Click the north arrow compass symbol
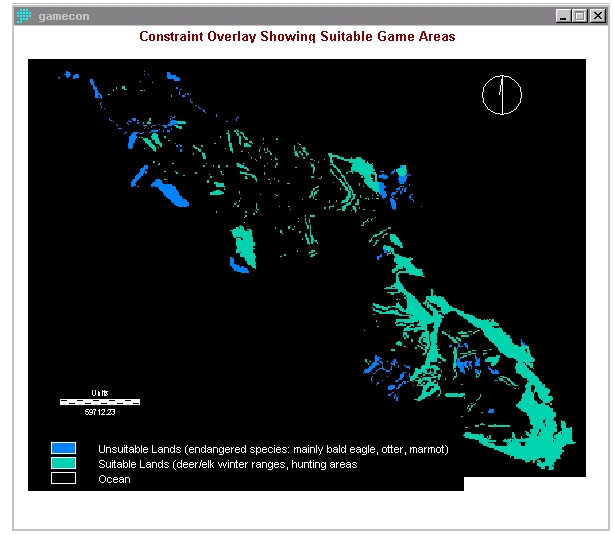This screenshot has width=614, height=535. (x=502, y=94)
